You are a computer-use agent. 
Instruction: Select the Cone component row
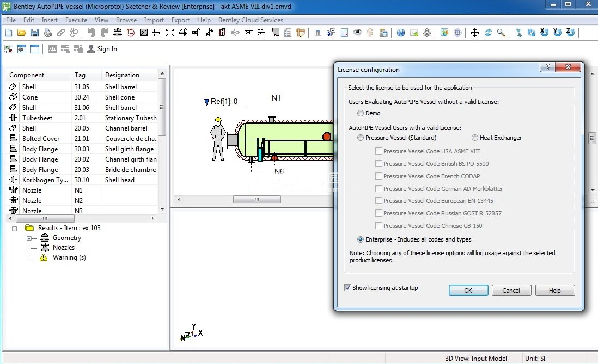click(82, 97)
